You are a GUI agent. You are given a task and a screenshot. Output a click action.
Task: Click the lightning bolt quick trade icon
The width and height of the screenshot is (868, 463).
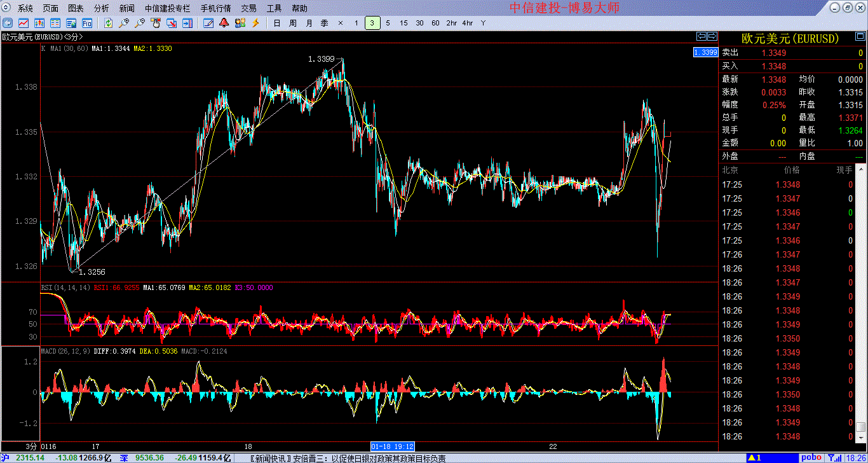[x=255, y=23]
